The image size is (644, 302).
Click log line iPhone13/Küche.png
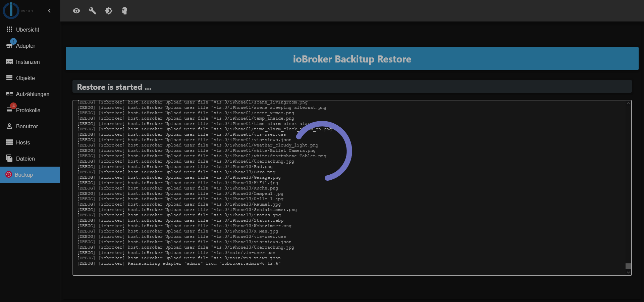[178, 188]
